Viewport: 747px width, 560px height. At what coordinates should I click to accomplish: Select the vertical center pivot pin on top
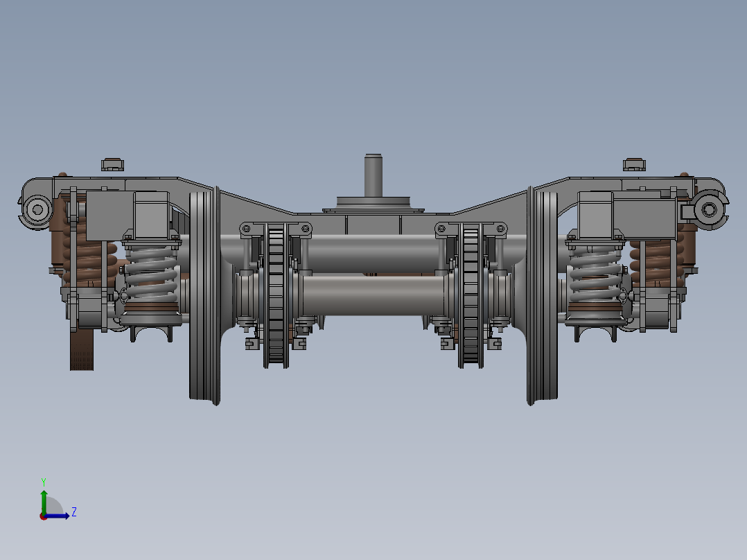pos(373,175)
